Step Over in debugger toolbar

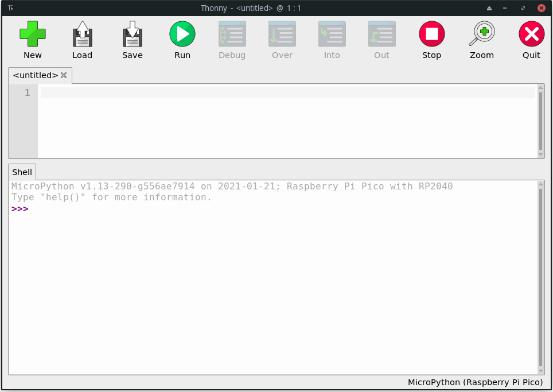pos(282,34)
